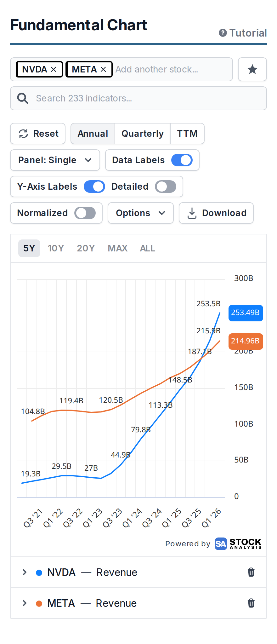277x644 pixels.
Task: Remove the NVDA stock tag
Action: 54,69
